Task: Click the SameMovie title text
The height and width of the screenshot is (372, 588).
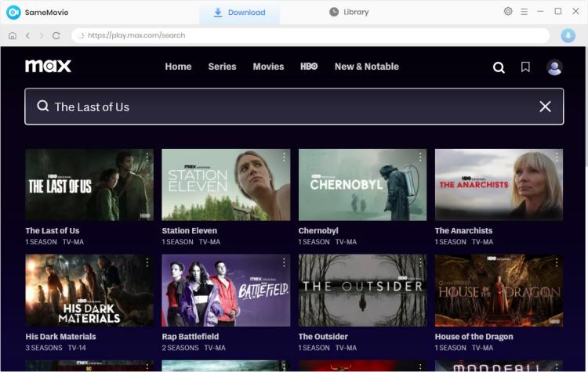Action: (x=46, y=13)
